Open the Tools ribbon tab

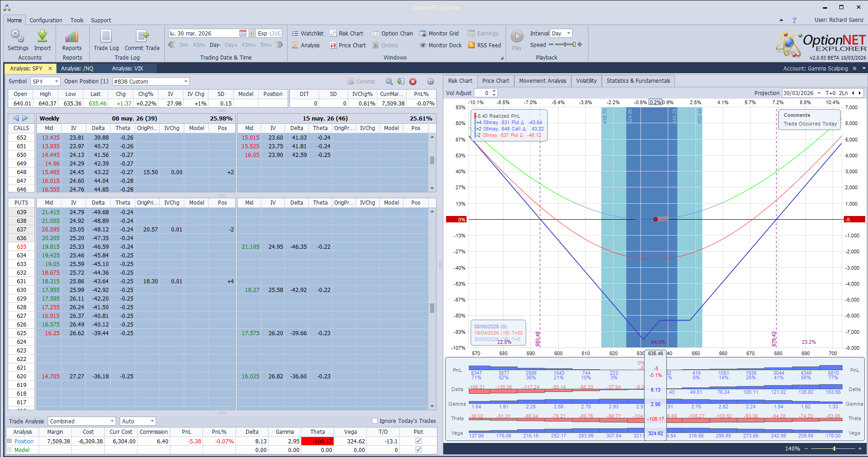coord(77,20)
